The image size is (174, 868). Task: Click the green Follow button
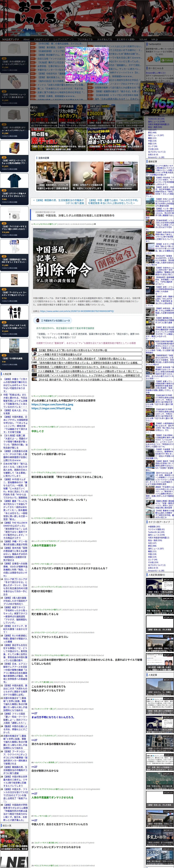[167, 60]
